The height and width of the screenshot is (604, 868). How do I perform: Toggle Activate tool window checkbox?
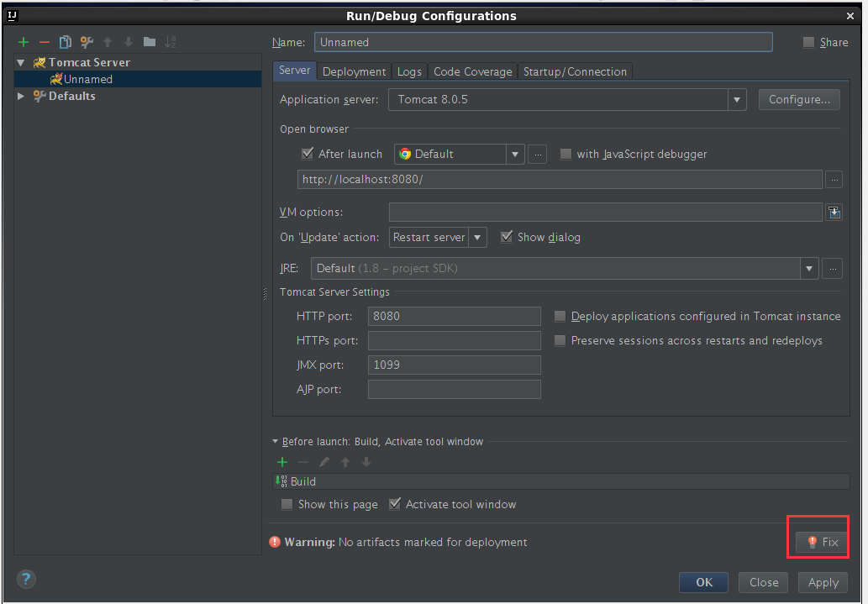click(395, 504)
